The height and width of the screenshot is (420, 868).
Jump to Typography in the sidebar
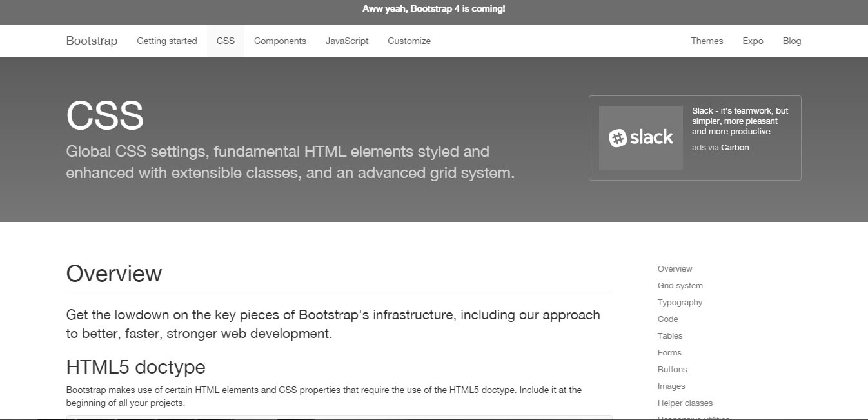pyautogui.click(x=680, y=302)
